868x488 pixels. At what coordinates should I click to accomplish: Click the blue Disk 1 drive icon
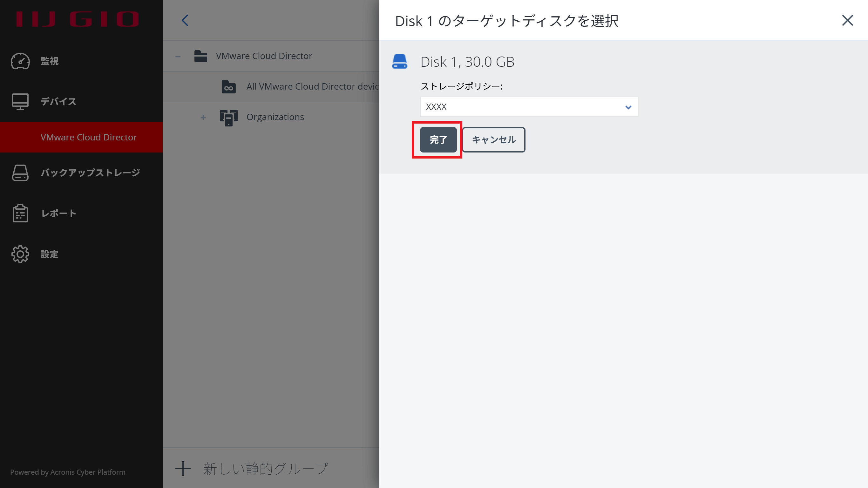pyautogui.click(x=400, y=62)
